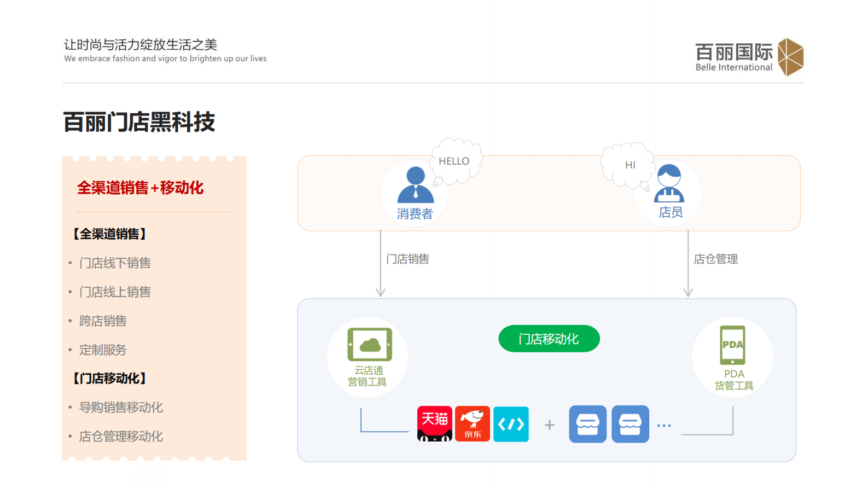Click the 百丽门店黑科技 slide title
Image resolution: width=868 pixels, height=488 pixels.
coord(139,122)
